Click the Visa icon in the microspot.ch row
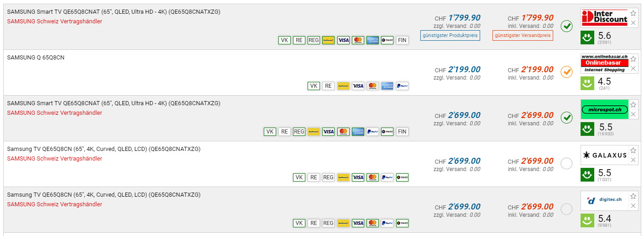Viewport: 644px width, 236px height. click(x=328, y=132)
